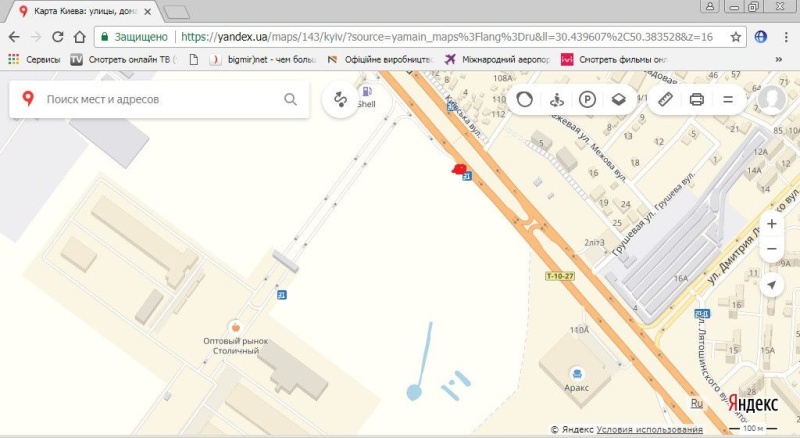
Task: Zoom out with the minus button
Action: coord(771,251)
